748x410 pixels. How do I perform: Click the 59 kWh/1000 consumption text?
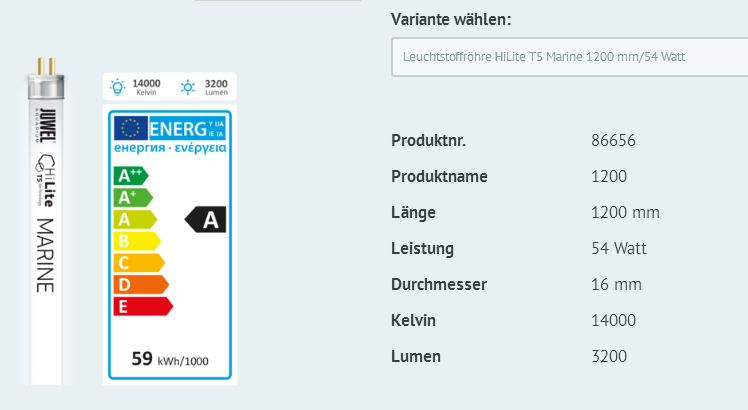(x=169, y=358)
